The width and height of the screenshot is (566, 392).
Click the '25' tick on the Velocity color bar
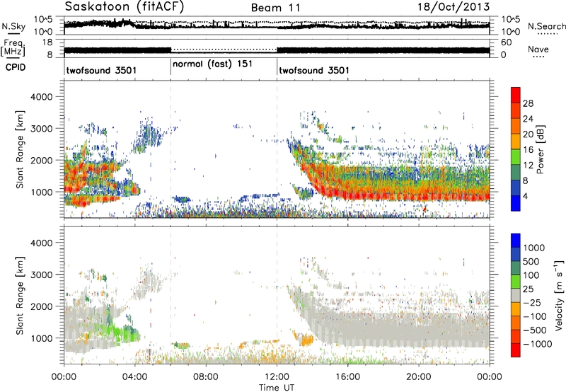[528, 289]
